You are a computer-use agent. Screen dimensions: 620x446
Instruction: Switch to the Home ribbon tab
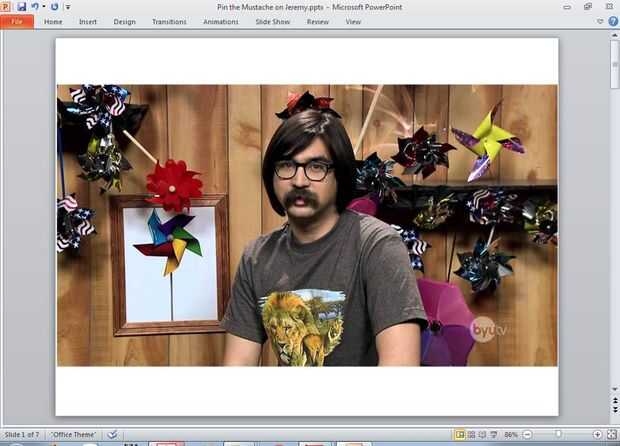tap(53, 22)
